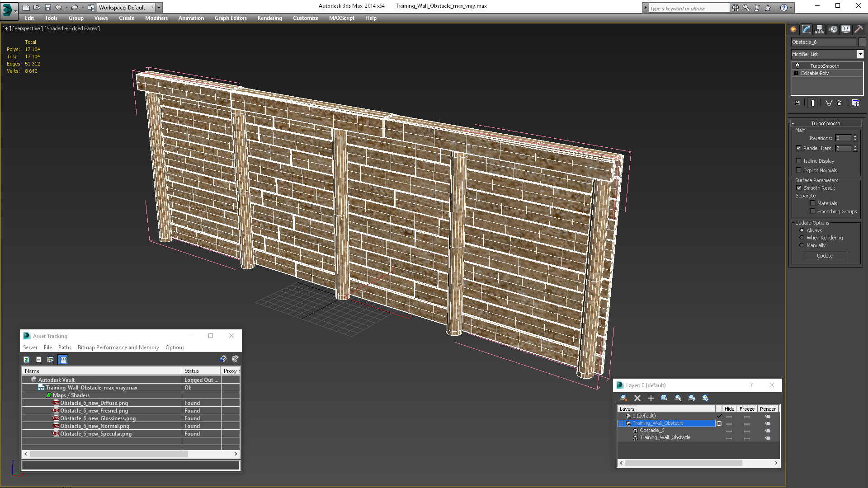Image resolution: width=868 pixels, height=488 pixels.
Task: Add selected objects to layer plus icon
Action: 651,398
